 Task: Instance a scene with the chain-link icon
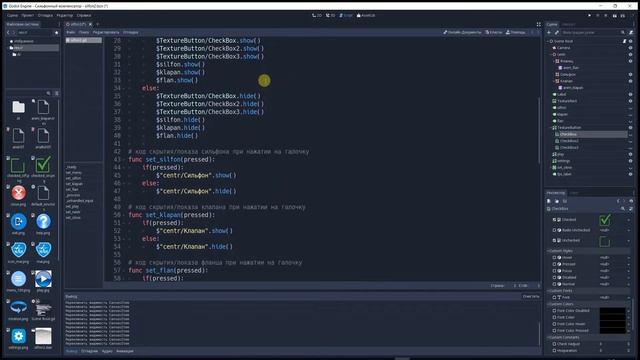pos(557,32)
